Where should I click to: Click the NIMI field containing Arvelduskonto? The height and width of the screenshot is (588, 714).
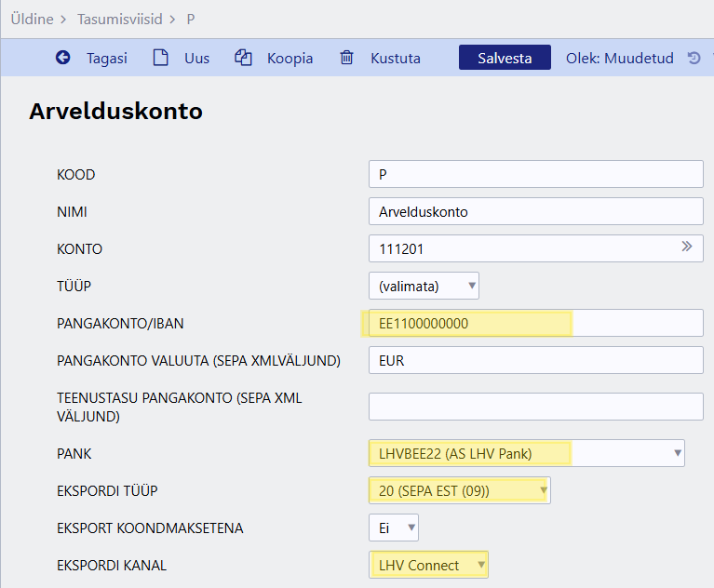(x=535, y=211)
